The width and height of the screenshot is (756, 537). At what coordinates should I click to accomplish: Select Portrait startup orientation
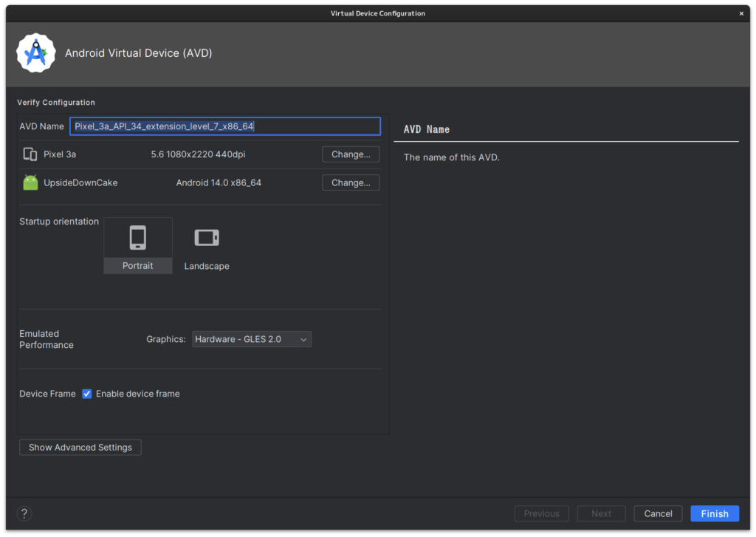coord(138,245)
